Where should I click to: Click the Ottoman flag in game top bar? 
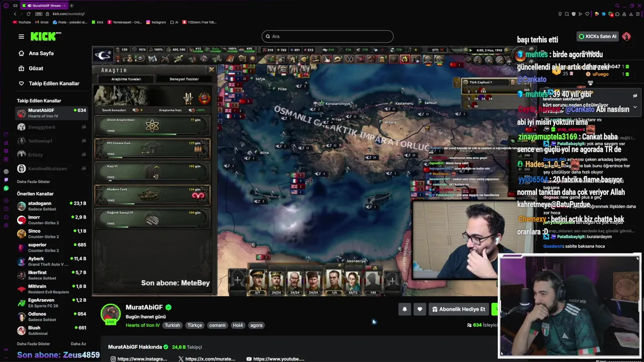(x=103, y=54)
